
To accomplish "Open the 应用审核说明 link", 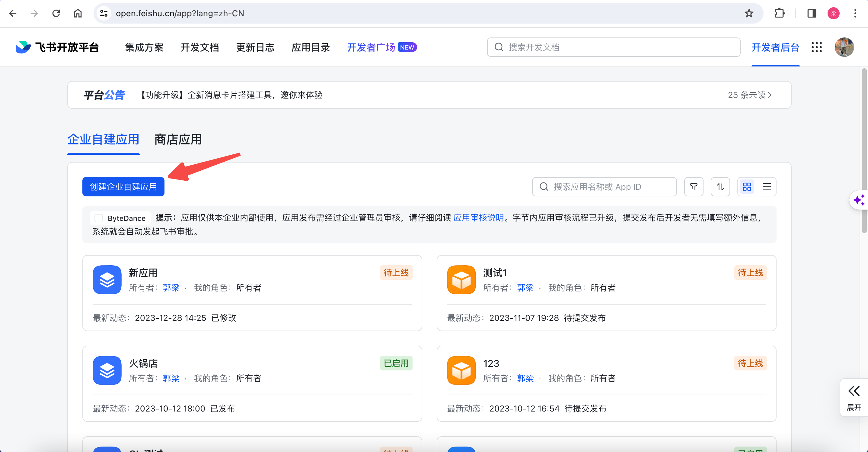I will (478, 218).
